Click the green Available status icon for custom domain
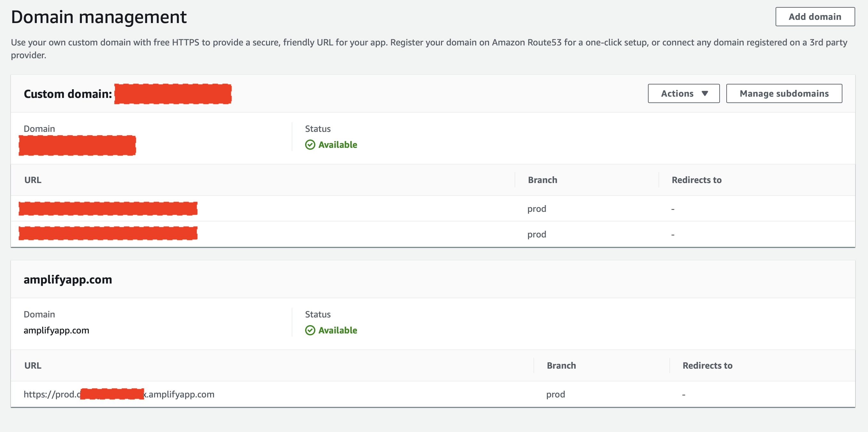The width and height of the screenshot is (868, 432). (310, 145)
